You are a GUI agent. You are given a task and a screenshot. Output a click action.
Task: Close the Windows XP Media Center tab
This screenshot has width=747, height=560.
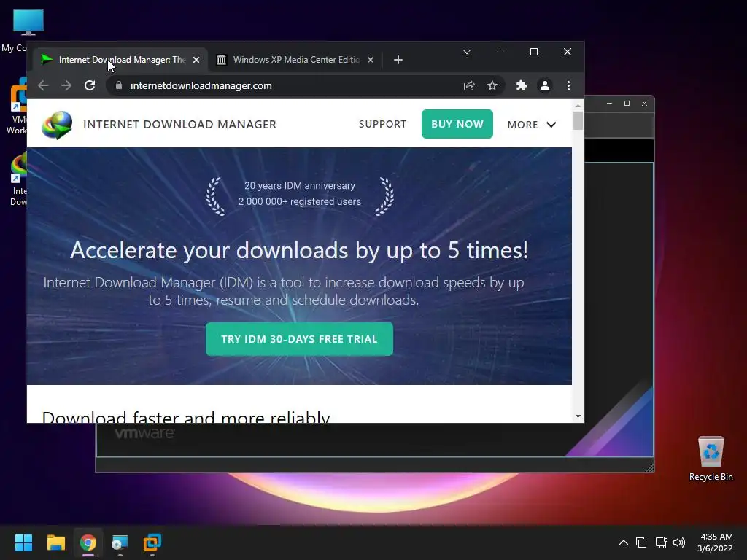(x=371, y=60)
